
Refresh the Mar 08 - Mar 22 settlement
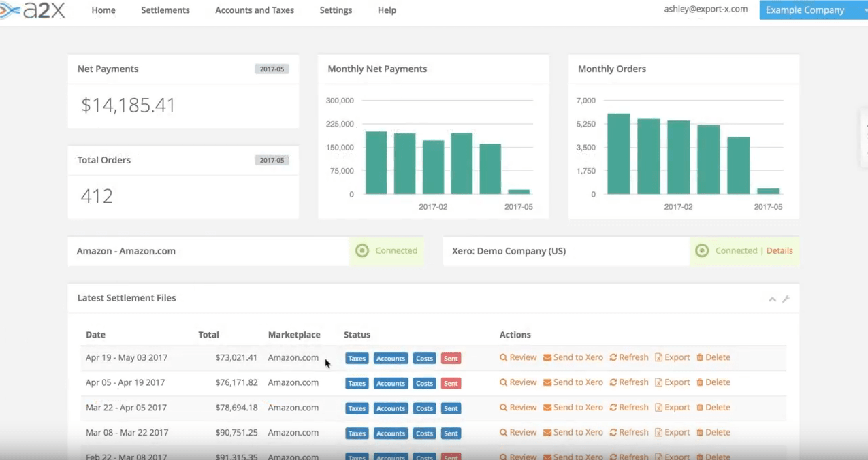click(629, 432)
